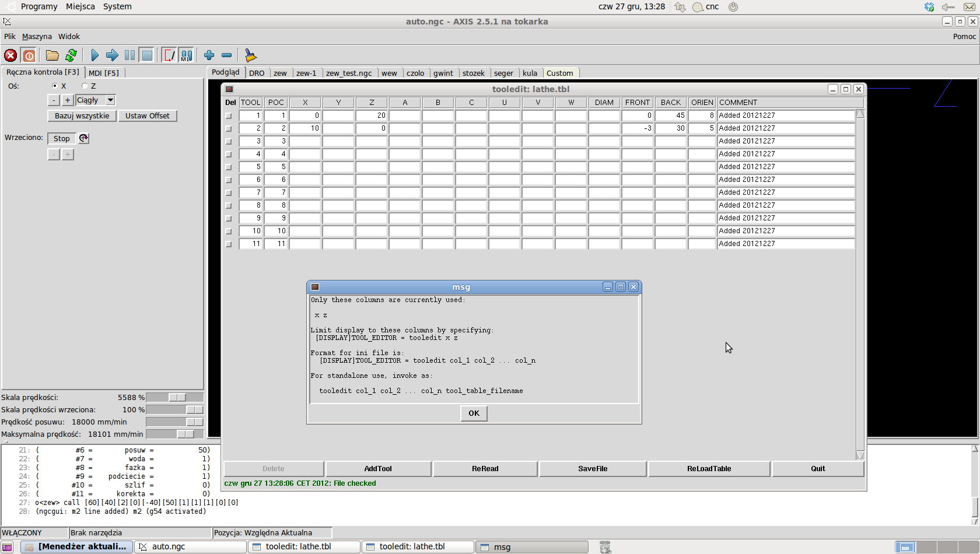Click the spindle speed scale slider
This screenshot has width=980, height=554.
pyautogui.click(x=175, y=410)
